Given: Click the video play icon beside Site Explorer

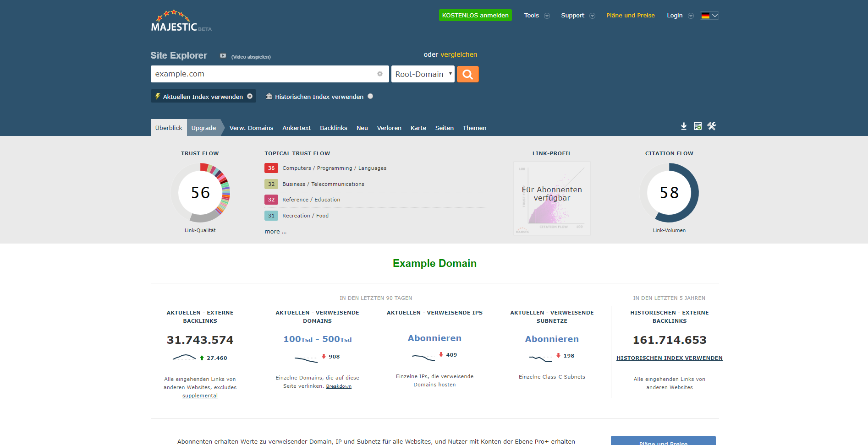Looking at the screenshot, I should click(223, 56).
